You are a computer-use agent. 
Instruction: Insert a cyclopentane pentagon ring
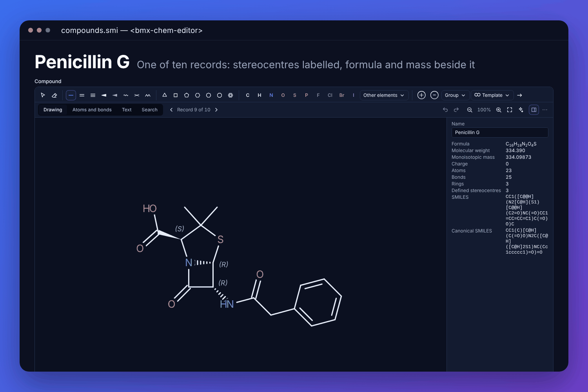[187, 95]
